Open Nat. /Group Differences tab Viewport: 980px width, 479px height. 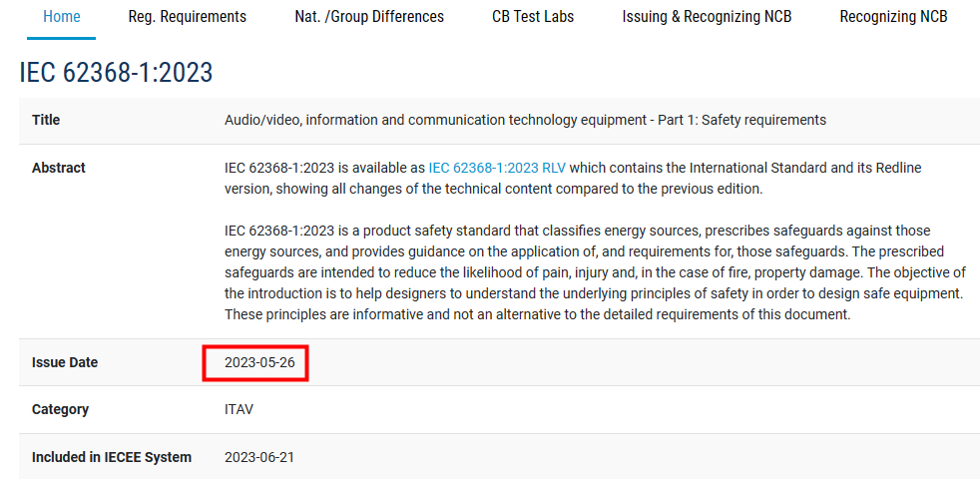pyautogui.click(x=369, y=17)
